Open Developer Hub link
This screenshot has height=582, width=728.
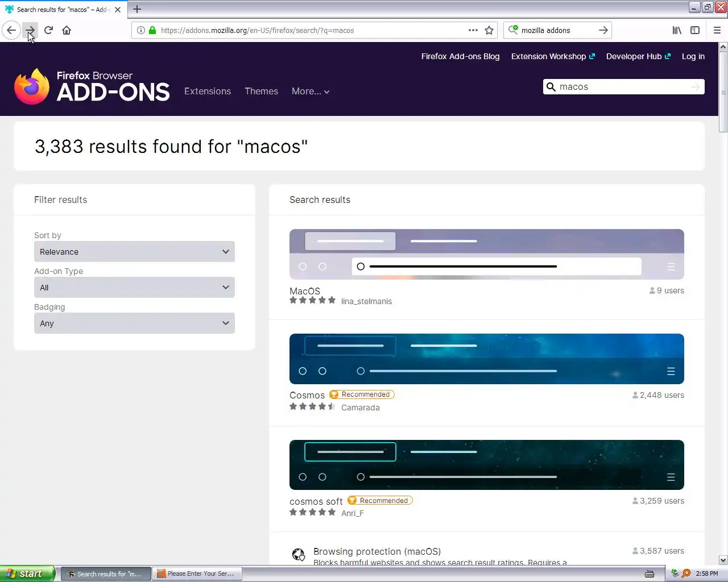638,56
